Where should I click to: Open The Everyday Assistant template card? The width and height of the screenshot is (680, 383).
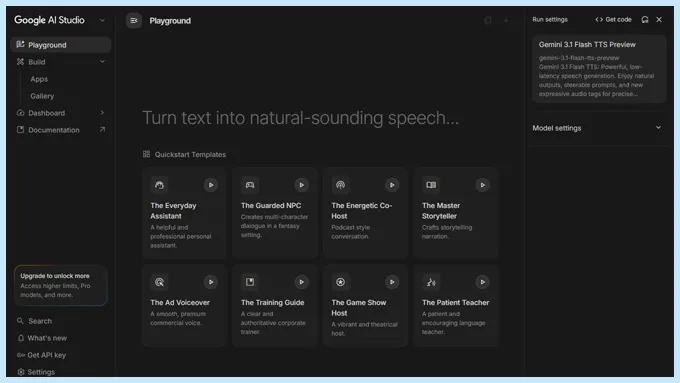[x=184, y=213]
